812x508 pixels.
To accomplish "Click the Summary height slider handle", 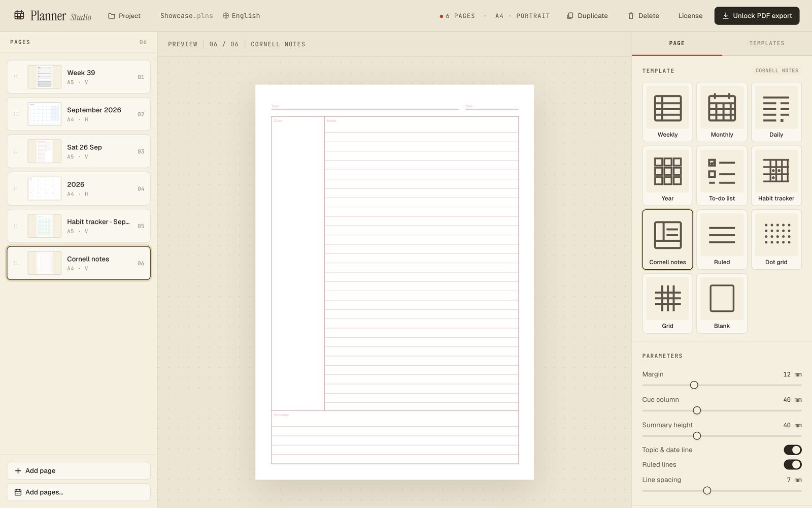I will tap(697, 436).
